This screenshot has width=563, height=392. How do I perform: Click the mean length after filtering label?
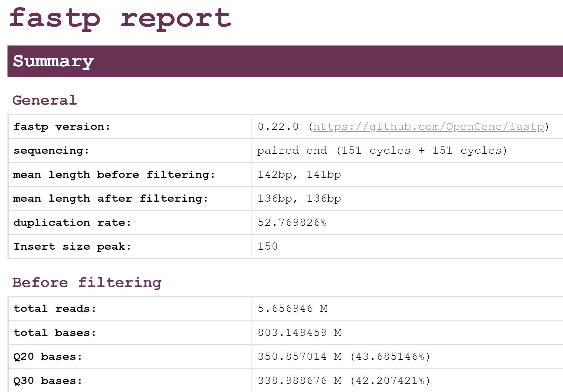[x=110, y=199]
